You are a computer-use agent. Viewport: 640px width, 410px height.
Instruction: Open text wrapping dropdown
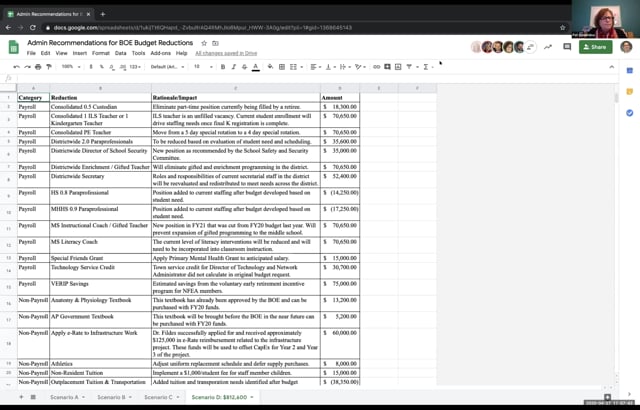click(344, 67)
